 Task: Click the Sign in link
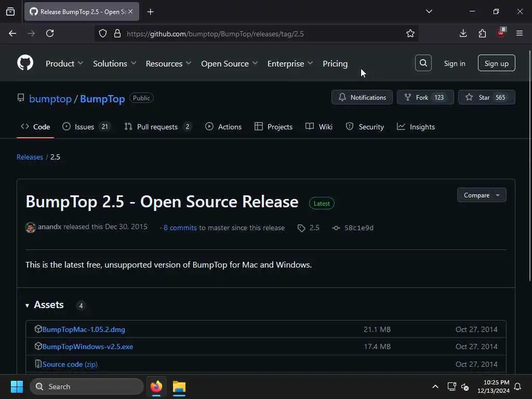[454, 63]
